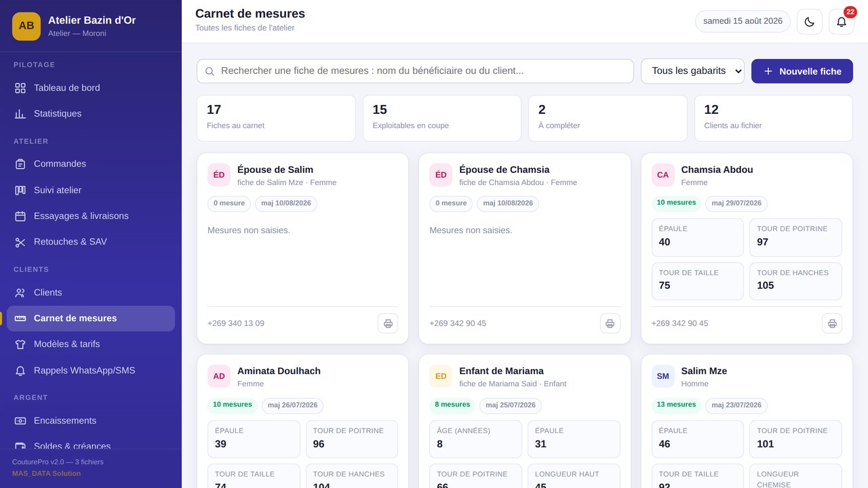Click the Fiches au carnet stat card
This screenshot has width=868, height=488.
click(x=276, y=118)
